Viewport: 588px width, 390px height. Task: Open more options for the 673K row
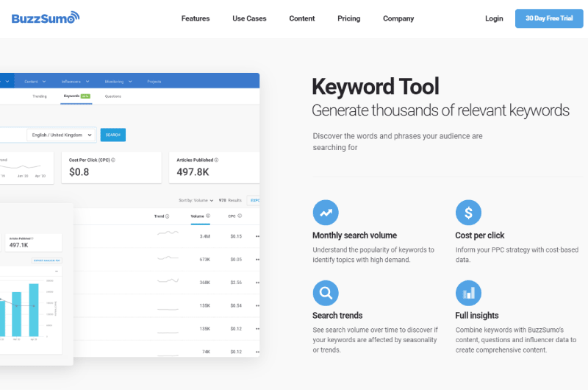pos(257,259)
